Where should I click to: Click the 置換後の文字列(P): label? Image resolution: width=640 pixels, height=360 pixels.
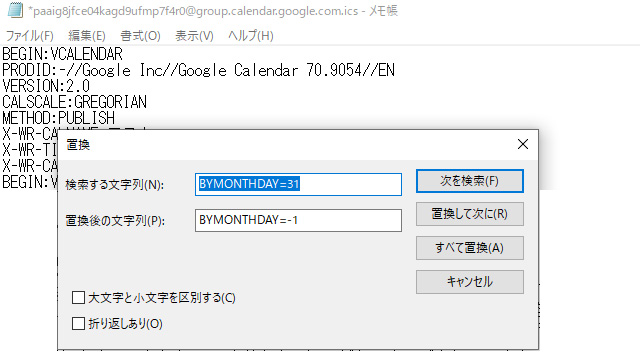pyautogui.click(x=115, y=221)
